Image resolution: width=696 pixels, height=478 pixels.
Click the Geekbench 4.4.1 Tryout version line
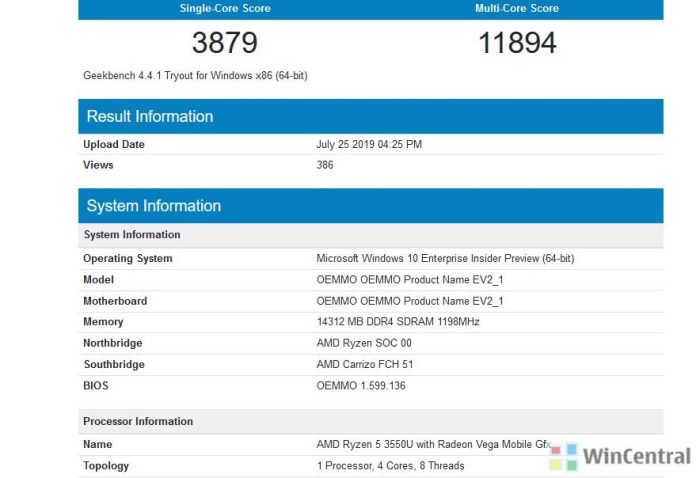[195, 75]
